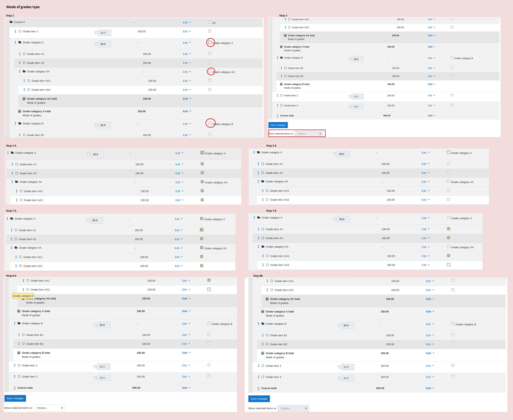Tick Grade category B select checkbox in Step 3
This screenshot has width=513, height=420.
click(x=452, y=58)
